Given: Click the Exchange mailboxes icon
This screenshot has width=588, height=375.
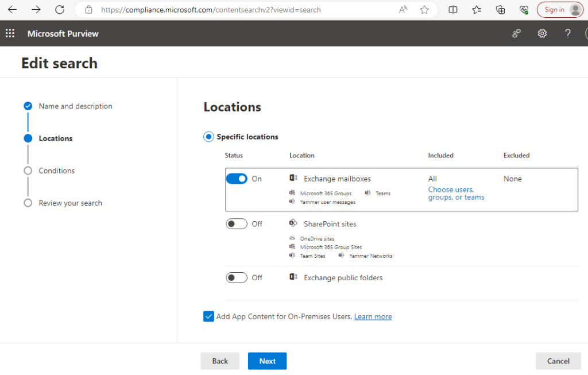Looking at the screenshot, I should [293, 178].
